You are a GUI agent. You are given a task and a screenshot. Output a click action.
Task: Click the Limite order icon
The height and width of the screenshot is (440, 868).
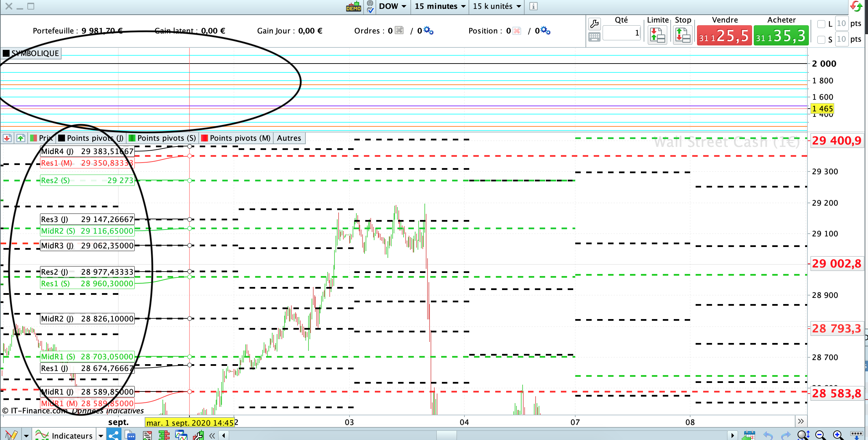tap(657, 35)
